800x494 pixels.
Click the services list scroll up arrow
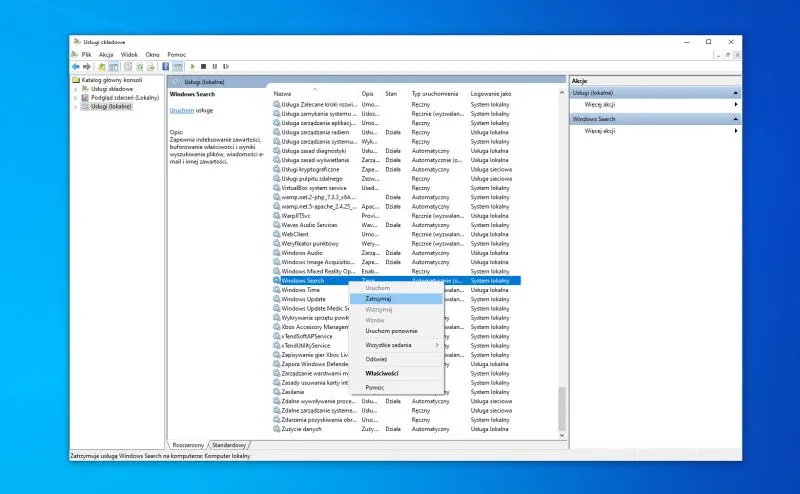pyautogui.click(x=562, y=93)
